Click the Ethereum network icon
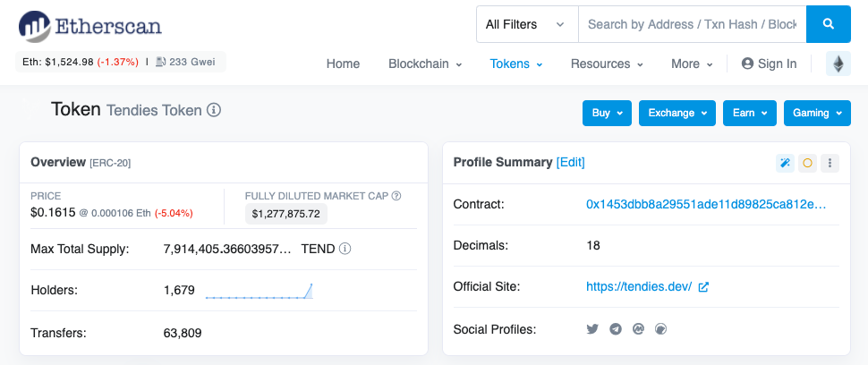The width and height of the screenshot is (868, 365). tap(838, 64)
